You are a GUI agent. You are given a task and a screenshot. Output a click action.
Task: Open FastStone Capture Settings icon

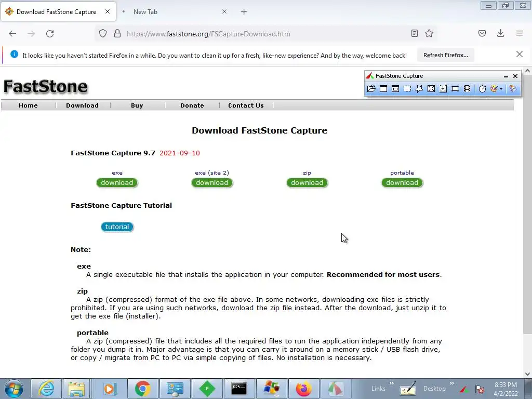[x=513, y=88]
